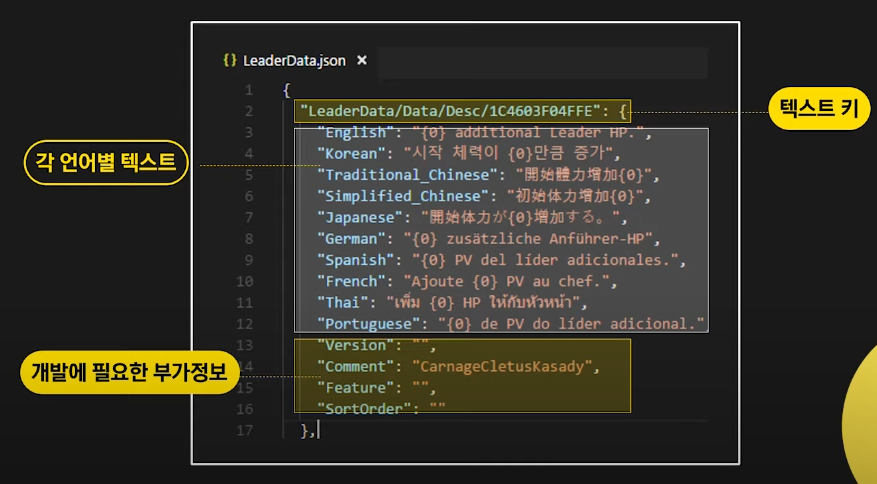Viewport: 877px width, 484px height.
Task: Click the "{0} additional Leader HP." value
Action: point(528,133)
